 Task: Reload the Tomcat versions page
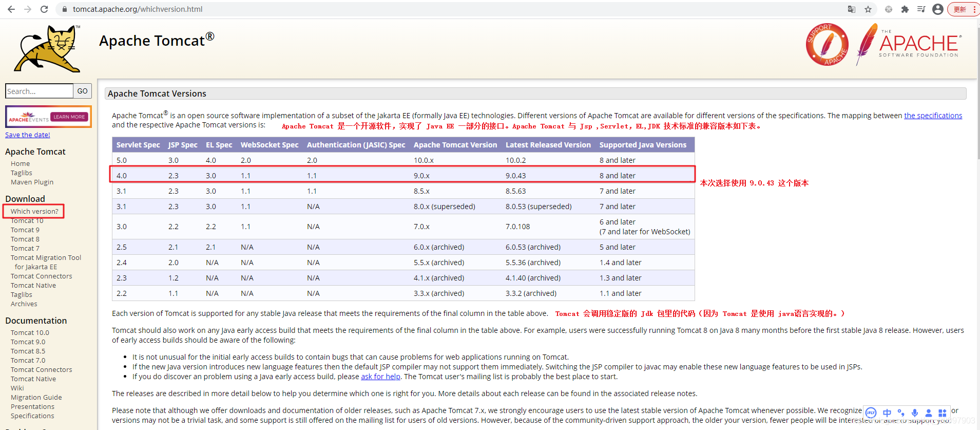44,9
